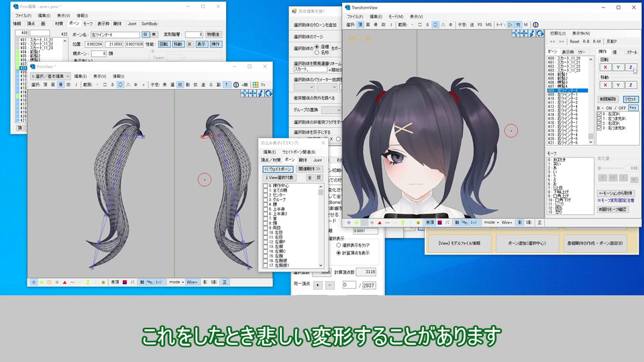Click the four-arrow move icon in PmxView viewport
Image resolution: width=644 pixels, height=362 pixels.
coord(253,94)
